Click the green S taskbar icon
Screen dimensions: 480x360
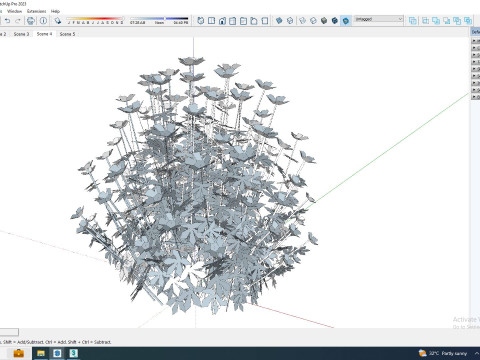tap(73, 353)
